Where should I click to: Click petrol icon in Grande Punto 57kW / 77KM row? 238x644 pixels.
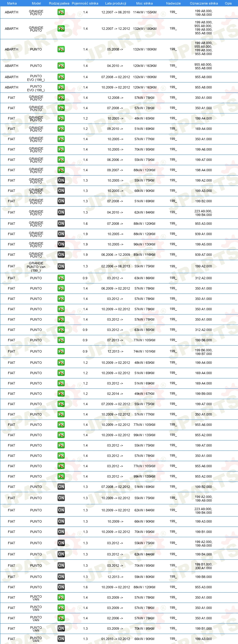pyautogui.click(x=61, y=139)
